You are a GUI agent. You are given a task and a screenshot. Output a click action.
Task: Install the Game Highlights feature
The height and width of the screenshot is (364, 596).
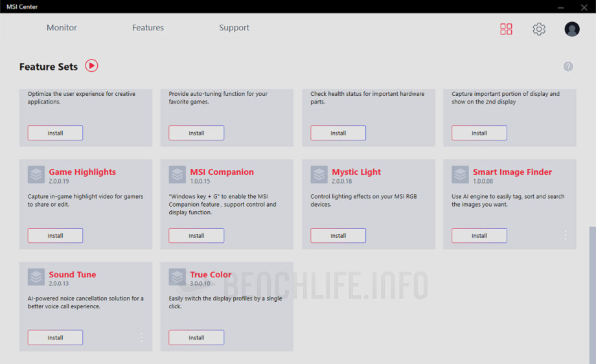(x=55, y=236)
